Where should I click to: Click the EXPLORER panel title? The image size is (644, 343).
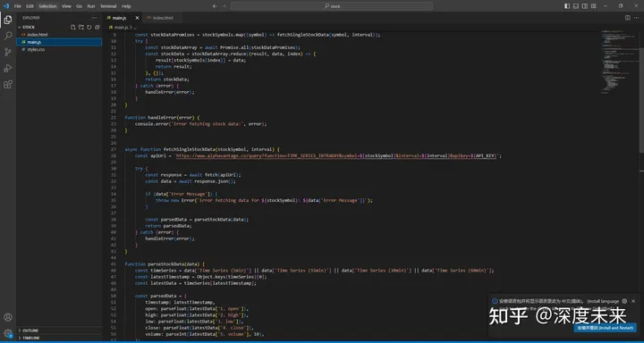31,18
